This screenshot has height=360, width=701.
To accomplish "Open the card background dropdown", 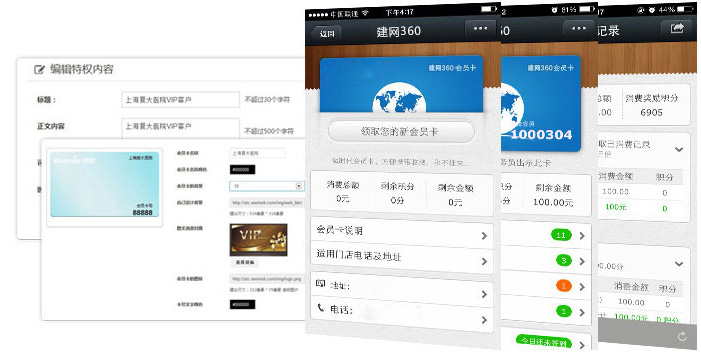I will pyautogui.click(x=267, y=186).
